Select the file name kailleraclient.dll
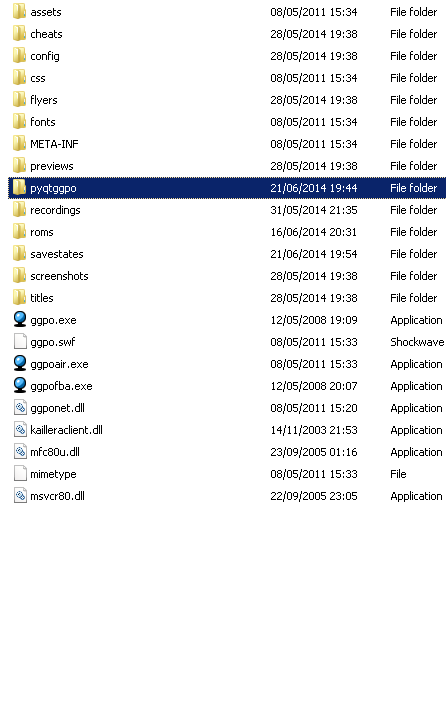The image size is (446, 724). click(66, 430)
